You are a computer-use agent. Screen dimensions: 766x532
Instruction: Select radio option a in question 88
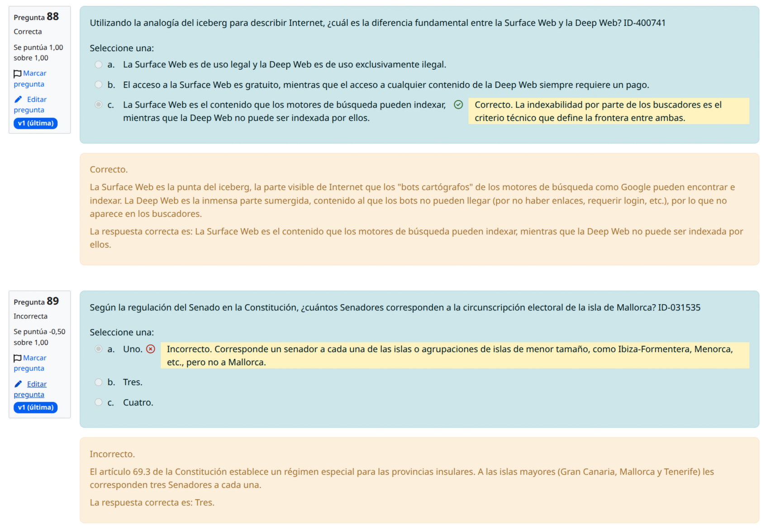click(x=99, y=65)
